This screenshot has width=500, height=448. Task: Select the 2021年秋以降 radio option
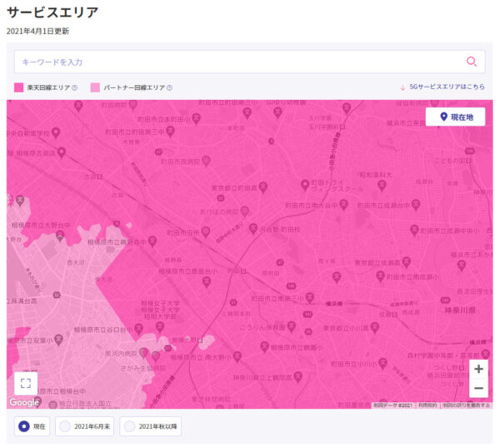[x=129, y=426]
